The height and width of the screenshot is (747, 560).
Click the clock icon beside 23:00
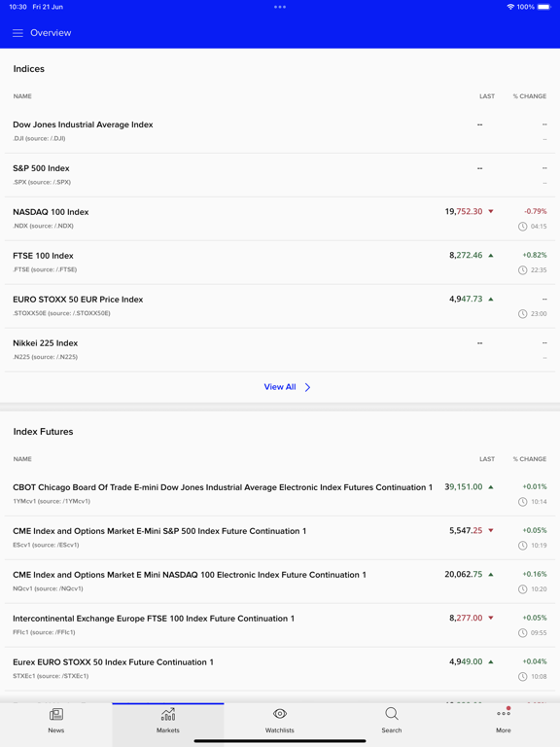[522, 314]
